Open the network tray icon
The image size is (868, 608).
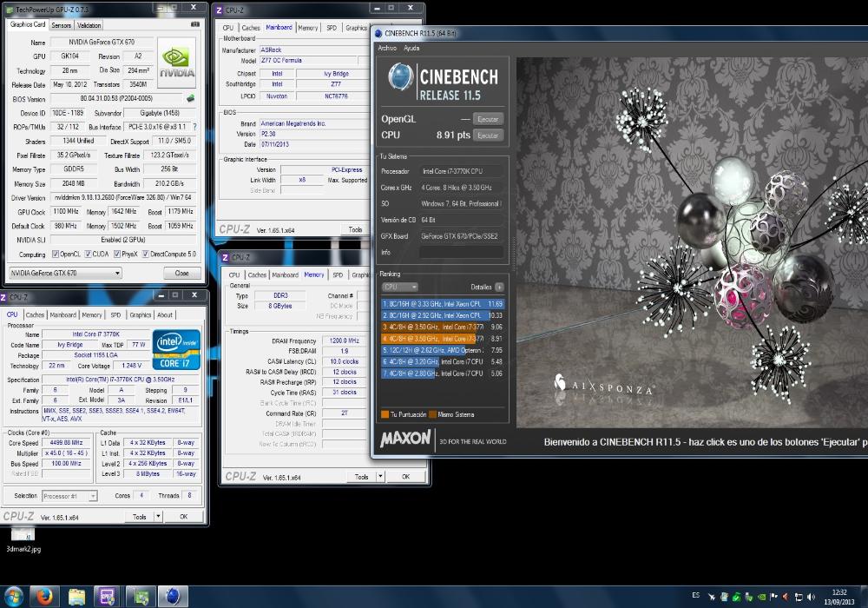pos(799,597)
